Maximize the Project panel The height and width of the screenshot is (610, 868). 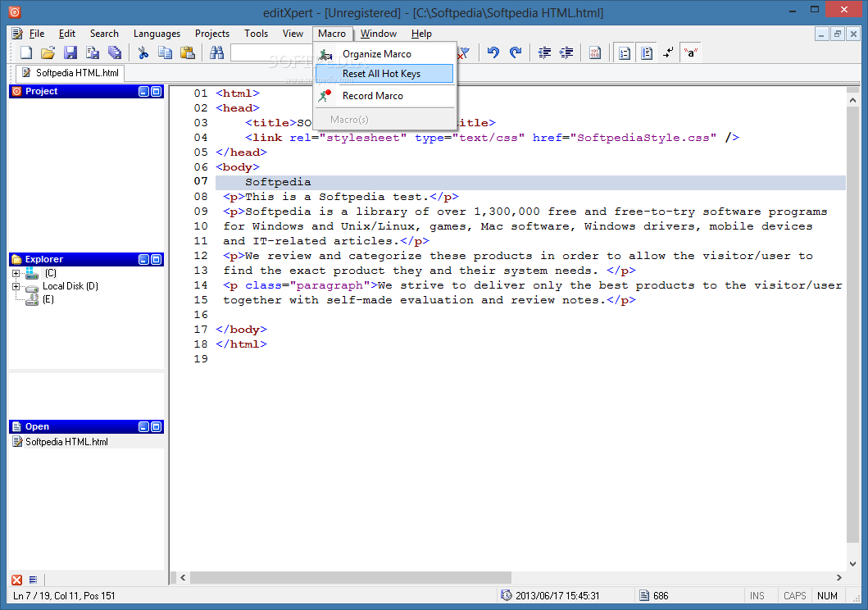click(x=157, y=91)
